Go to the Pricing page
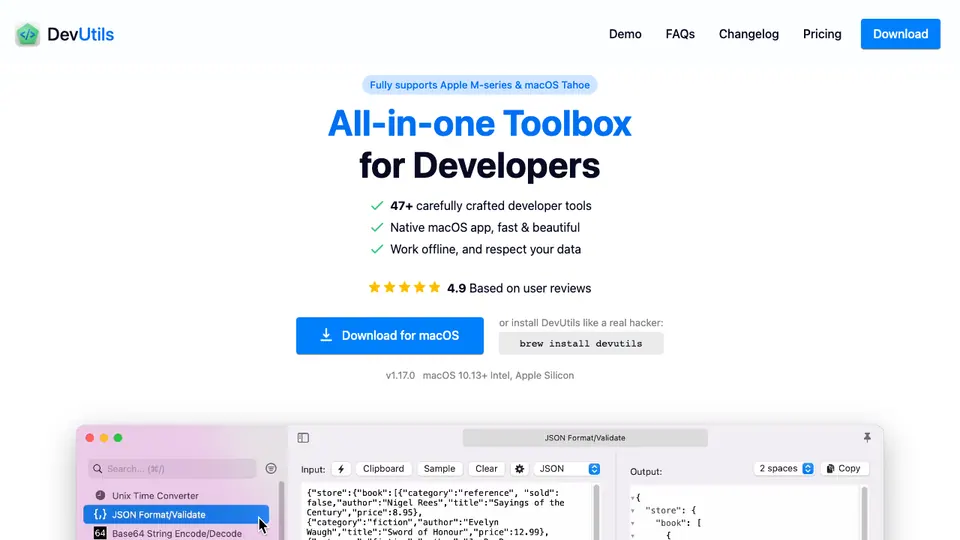 pyautogui.click(x=822, y=34)
